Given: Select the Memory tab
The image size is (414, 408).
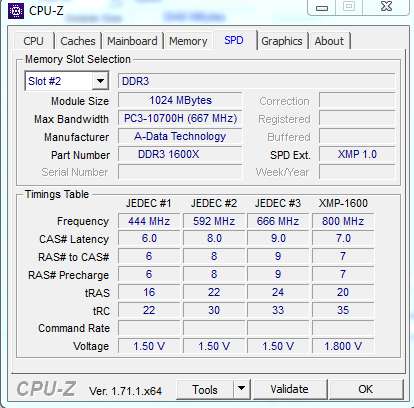Looking at the screenshot, I should coord(188,41).
